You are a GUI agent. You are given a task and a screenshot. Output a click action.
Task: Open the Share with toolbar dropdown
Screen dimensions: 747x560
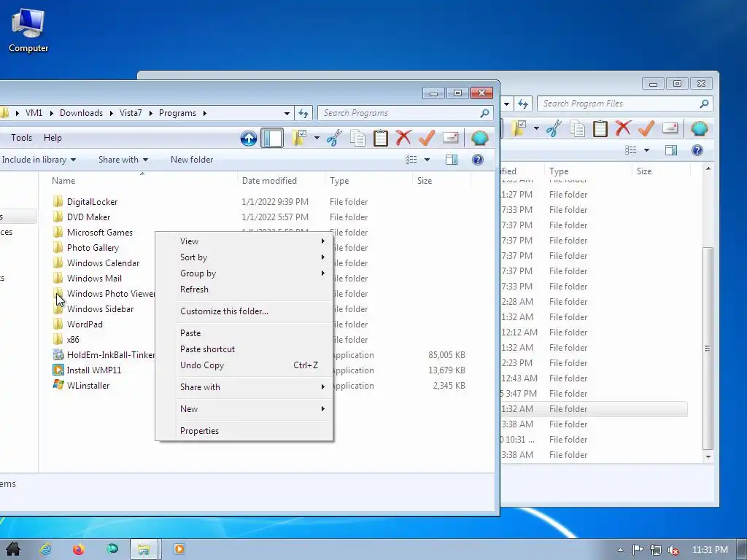pyautogui.click(x=123, y=160)
